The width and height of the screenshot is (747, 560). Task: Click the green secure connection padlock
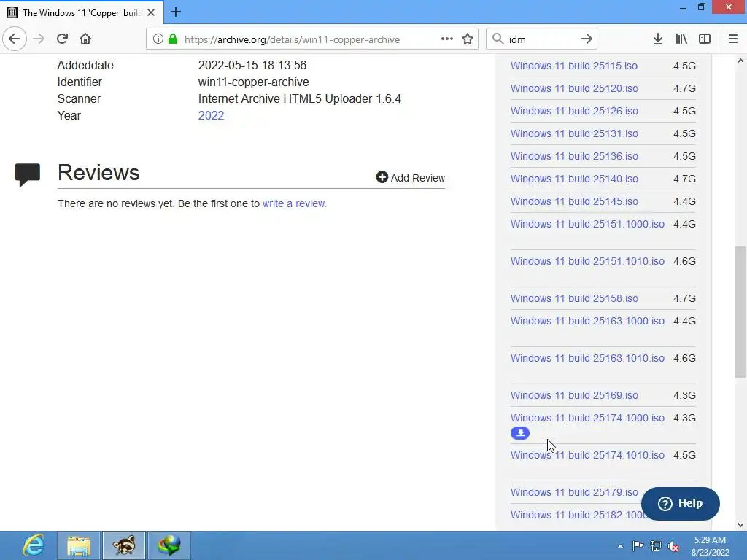[173, 39]
